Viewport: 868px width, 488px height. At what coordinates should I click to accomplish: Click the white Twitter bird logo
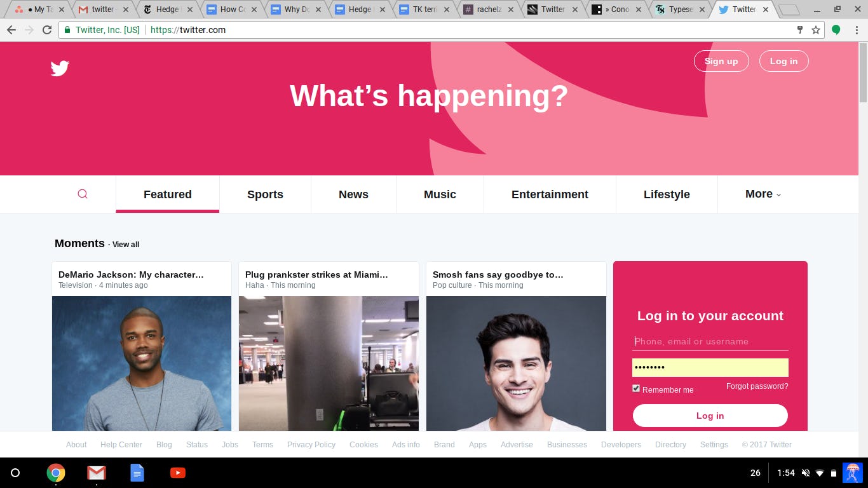tap(60, 68)
